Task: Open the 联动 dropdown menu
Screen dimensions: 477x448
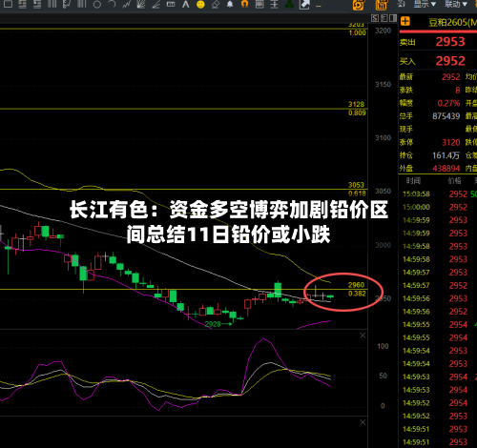Action: [456, 4]
